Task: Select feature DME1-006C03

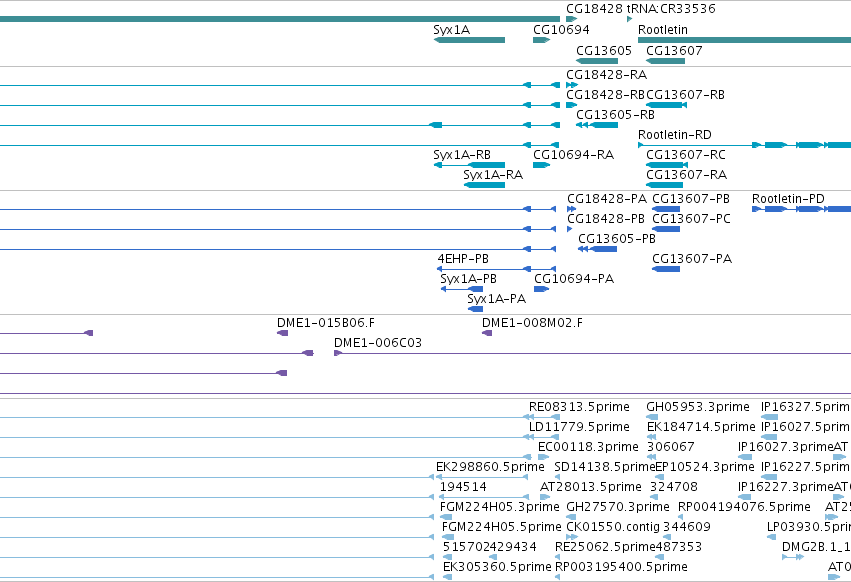Action: pos(378,343)
